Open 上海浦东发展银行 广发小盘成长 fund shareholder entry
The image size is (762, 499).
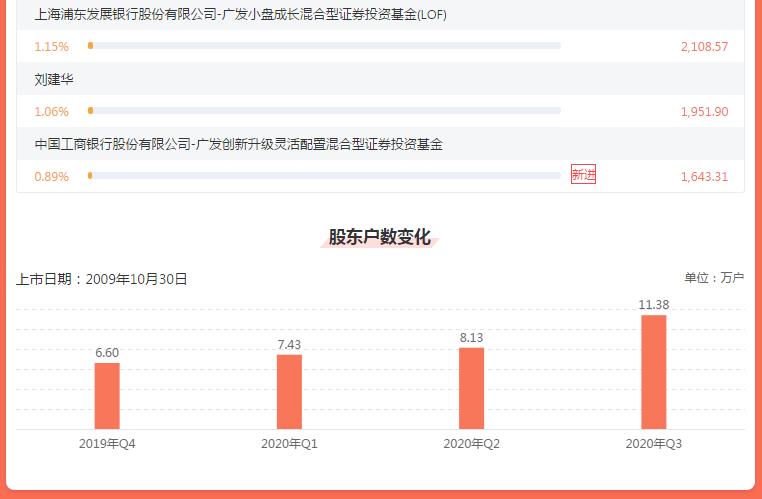tap(241, 16)
